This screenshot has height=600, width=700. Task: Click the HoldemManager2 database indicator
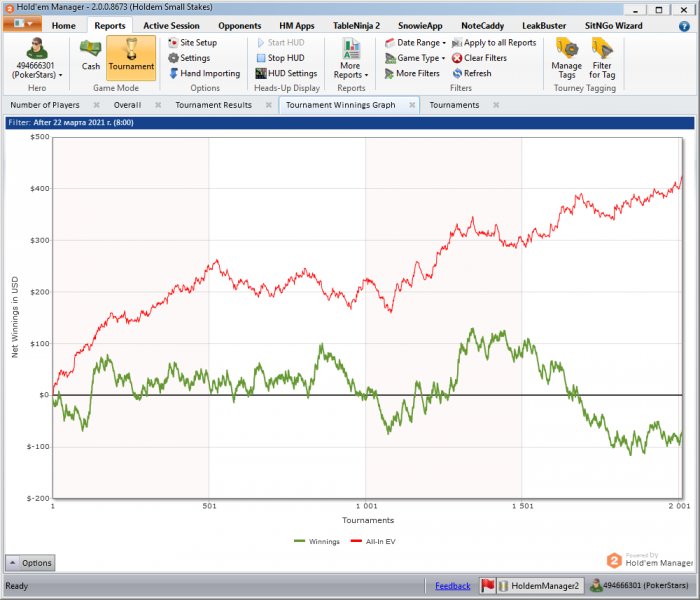coord(540,586)
